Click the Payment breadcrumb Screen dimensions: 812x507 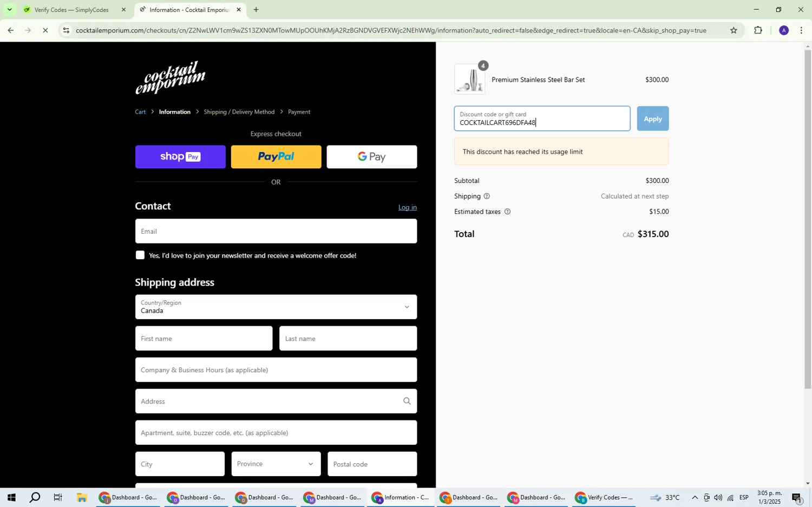point(299,112)
